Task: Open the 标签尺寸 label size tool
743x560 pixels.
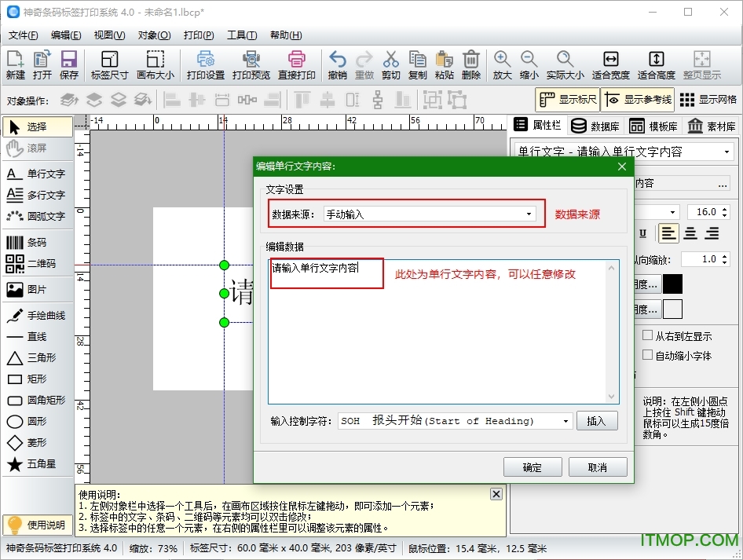Action: [x=108, y=63]
